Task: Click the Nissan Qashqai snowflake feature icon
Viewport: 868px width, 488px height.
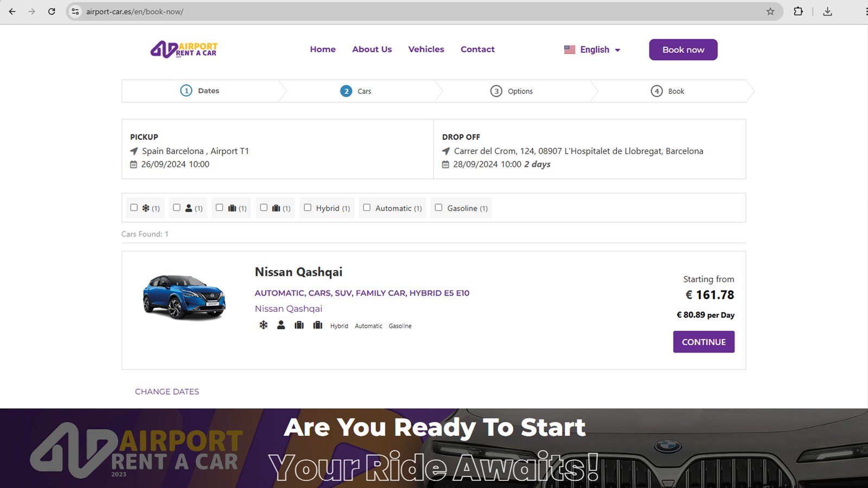Action: (x=263, y=325)
